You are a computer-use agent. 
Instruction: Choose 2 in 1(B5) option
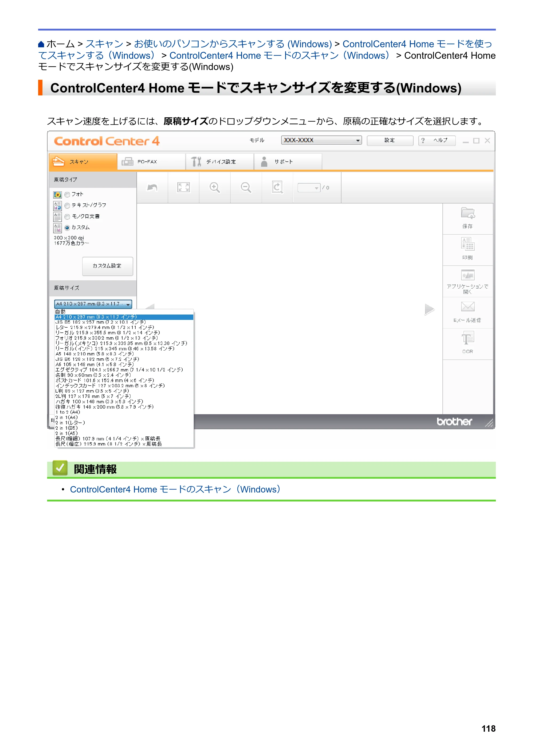pos(124,428)
